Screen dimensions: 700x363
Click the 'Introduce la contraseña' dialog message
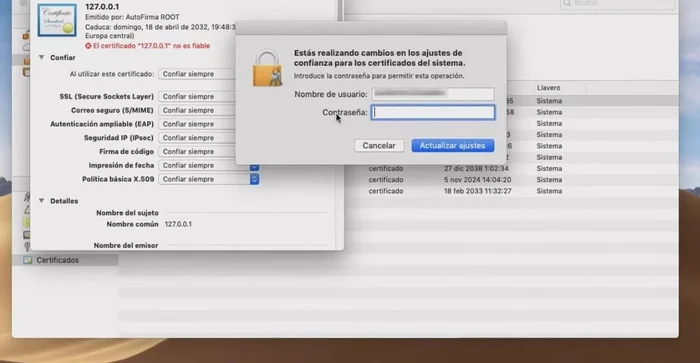point(379,76)
